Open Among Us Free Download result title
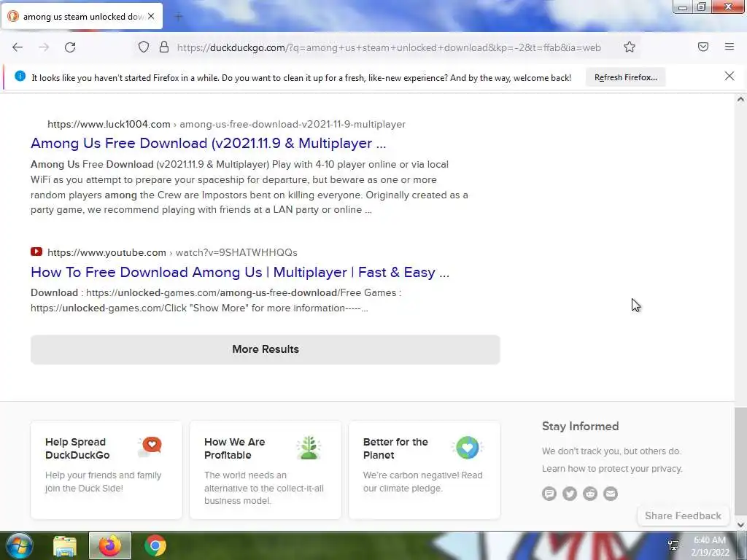The image size is (747, 560). (208, 144)
